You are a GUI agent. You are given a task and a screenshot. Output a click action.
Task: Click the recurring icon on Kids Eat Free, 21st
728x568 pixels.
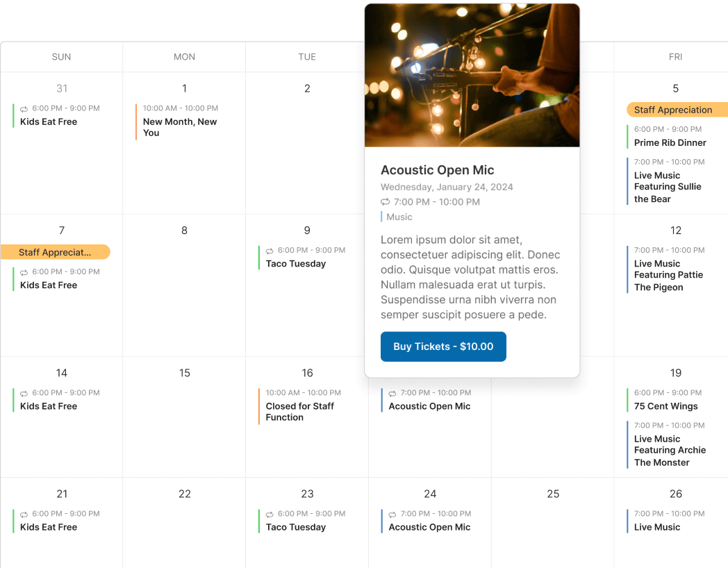click(x=24, y=515)
